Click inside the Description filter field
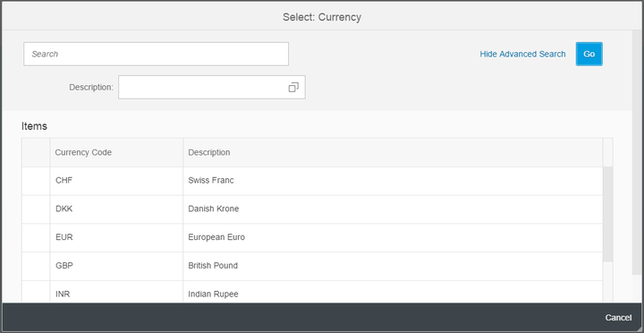644x333 pixels. (203, 87)
